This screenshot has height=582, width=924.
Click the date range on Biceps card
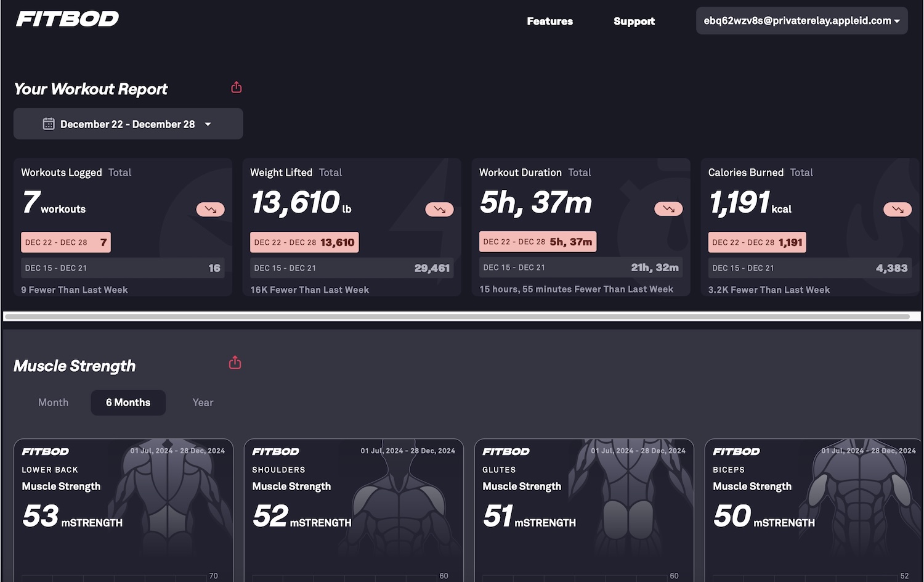869,451
